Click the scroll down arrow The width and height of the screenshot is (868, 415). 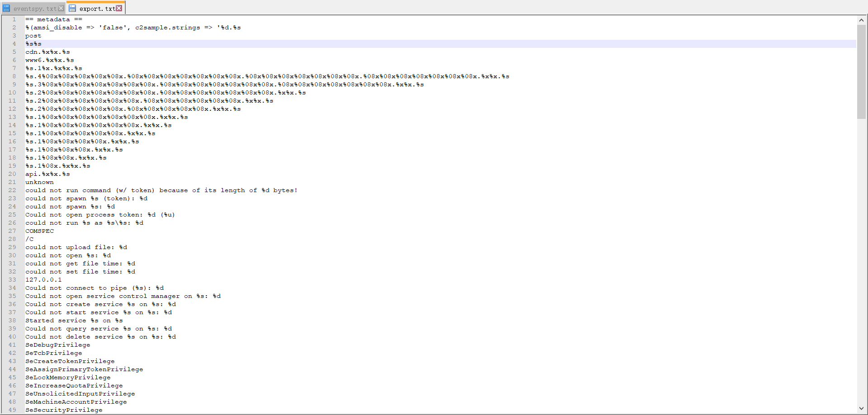861,409
